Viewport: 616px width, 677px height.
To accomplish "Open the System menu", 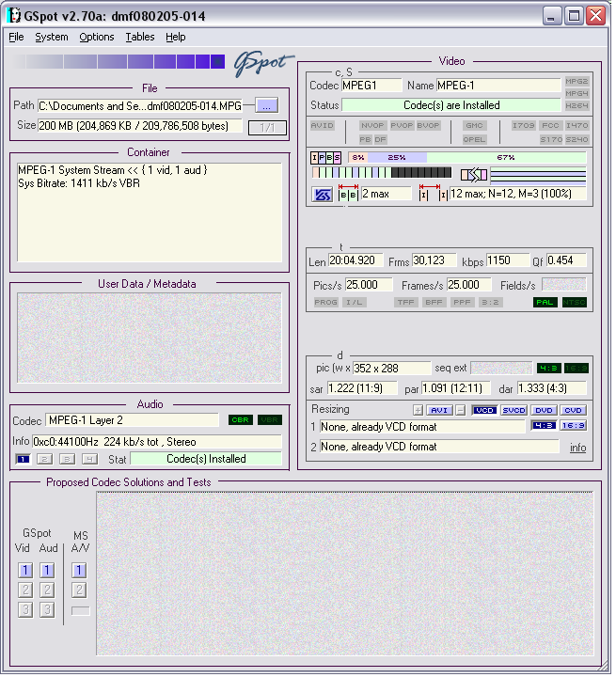I will click(x=52, y=37).
